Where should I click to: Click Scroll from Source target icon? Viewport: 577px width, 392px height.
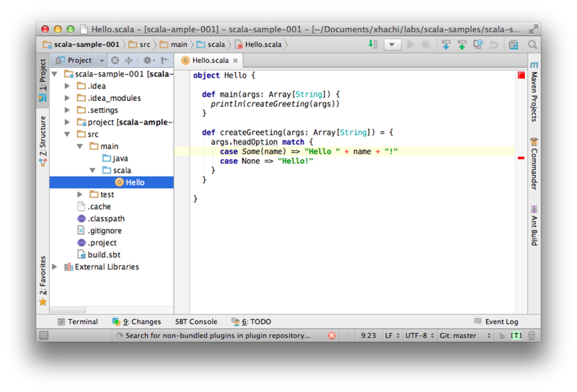115,61
